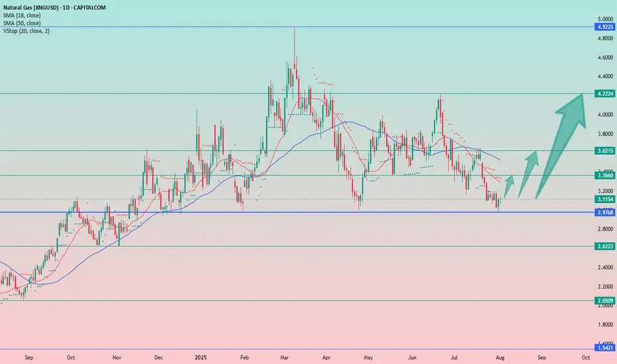Click the Feb time axis label
617x364 pixels.
point(244,357)
